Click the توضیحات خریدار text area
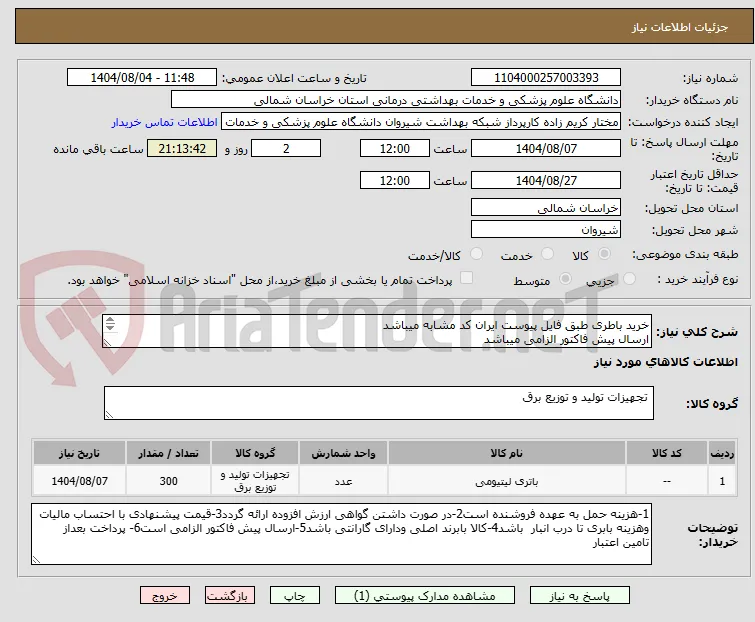Screen dimensions: 755x622 (341, 534)
